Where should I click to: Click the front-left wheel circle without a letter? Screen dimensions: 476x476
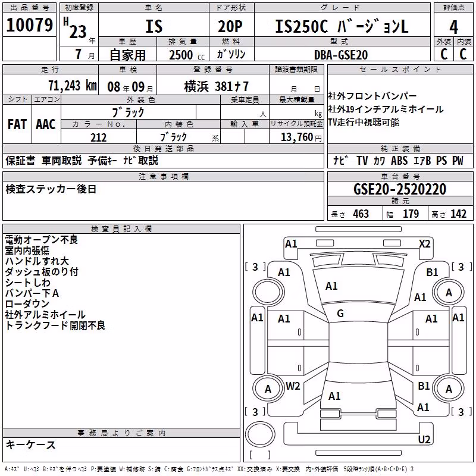268,292
